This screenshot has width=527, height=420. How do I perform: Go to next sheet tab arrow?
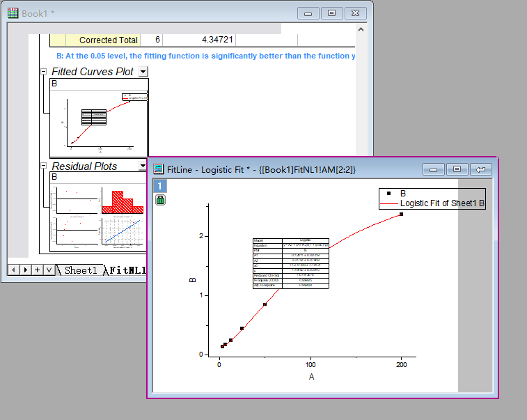[26, 270]
